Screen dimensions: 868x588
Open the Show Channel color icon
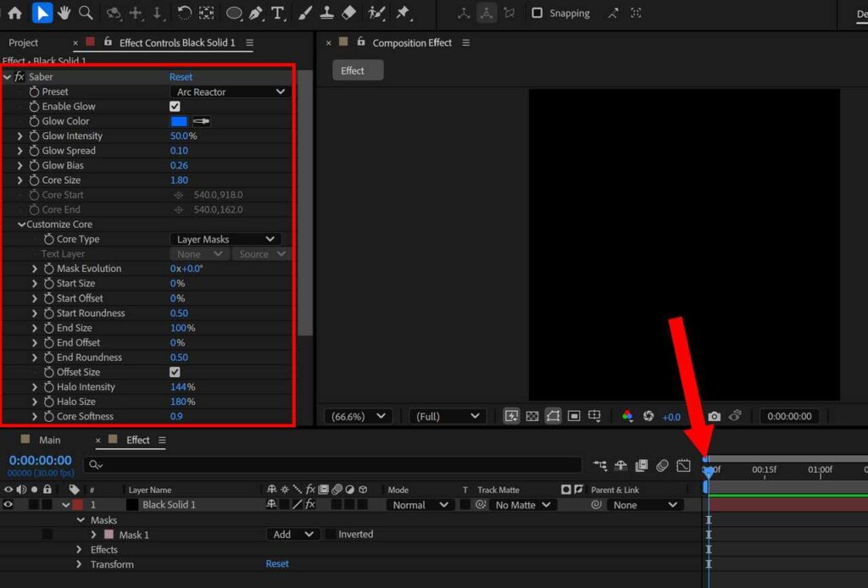click(627, 416)
